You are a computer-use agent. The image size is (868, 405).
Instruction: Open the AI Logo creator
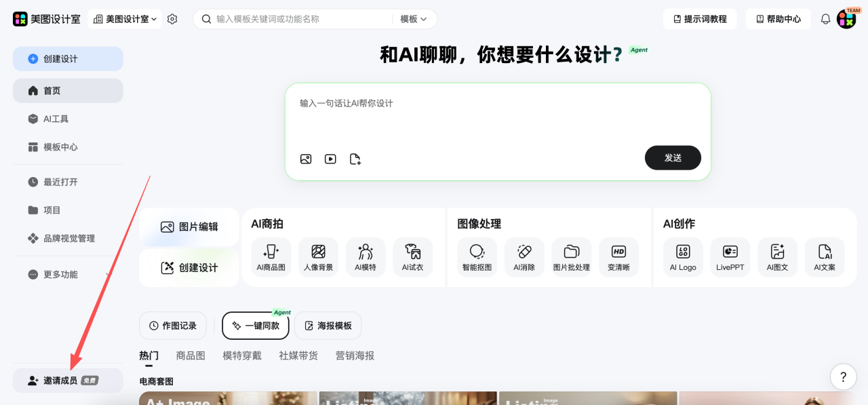pyautogui.click(x=683, y=257)
